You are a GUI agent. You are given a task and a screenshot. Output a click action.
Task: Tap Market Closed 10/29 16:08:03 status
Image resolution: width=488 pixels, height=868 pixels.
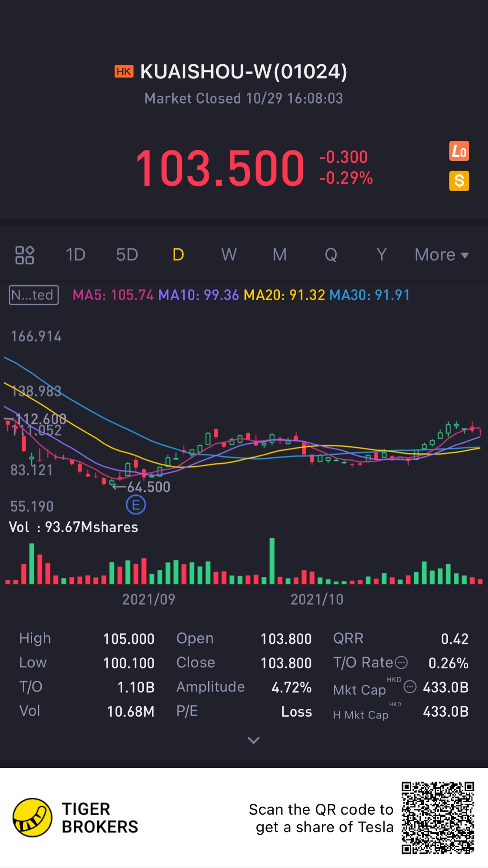[244, 98]
